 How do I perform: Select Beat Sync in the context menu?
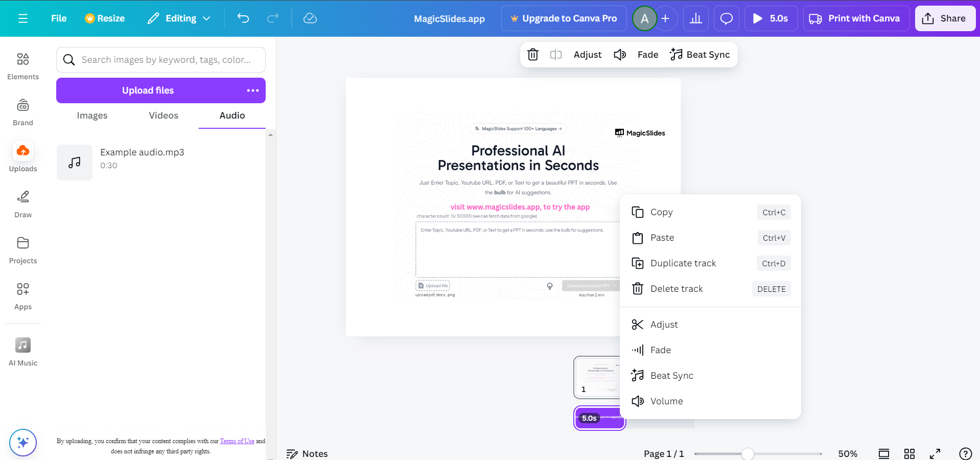point(710,376)
